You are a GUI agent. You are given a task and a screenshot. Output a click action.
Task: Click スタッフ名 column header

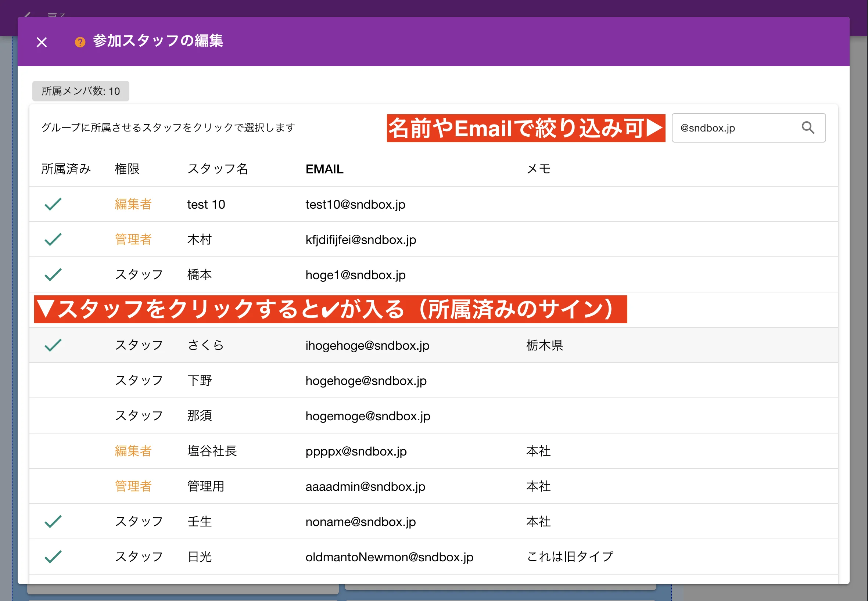pos(218,169)
